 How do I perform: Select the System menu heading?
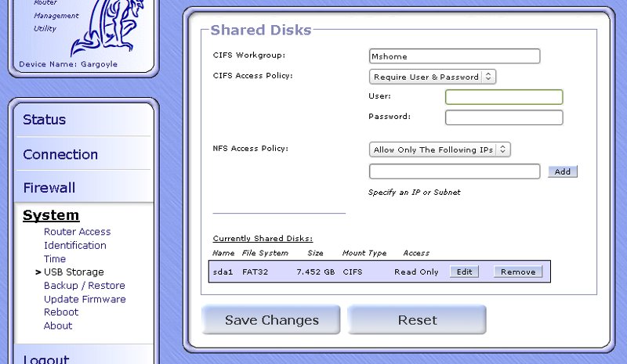51,215
